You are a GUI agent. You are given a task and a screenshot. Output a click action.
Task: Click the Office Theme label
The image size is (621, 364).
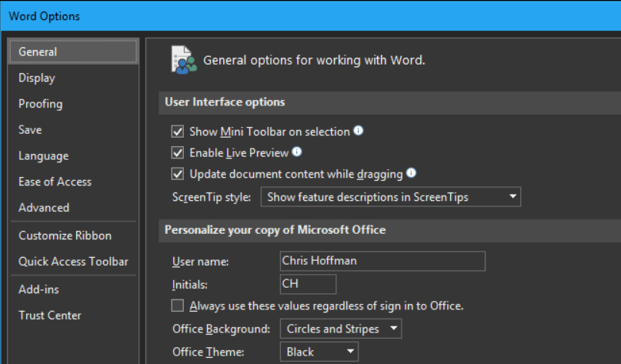[x=208, y=352]
